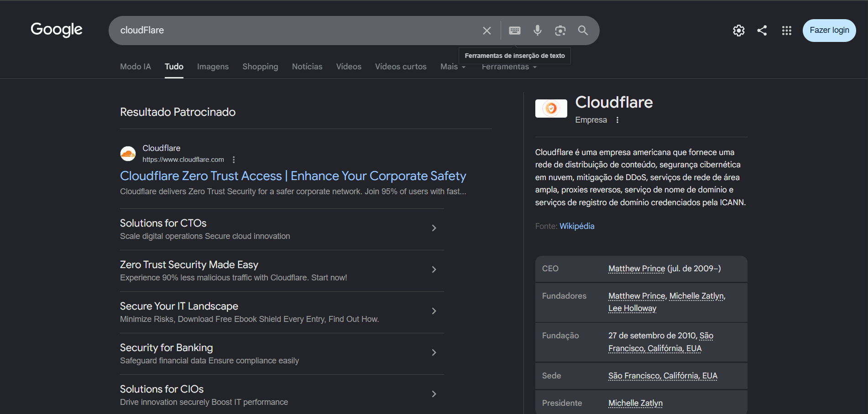This screenshot has height=414, width=868.
Task: Click São Francisco, Califórnia, EUA in Sede row
Action: pos(663,376)
